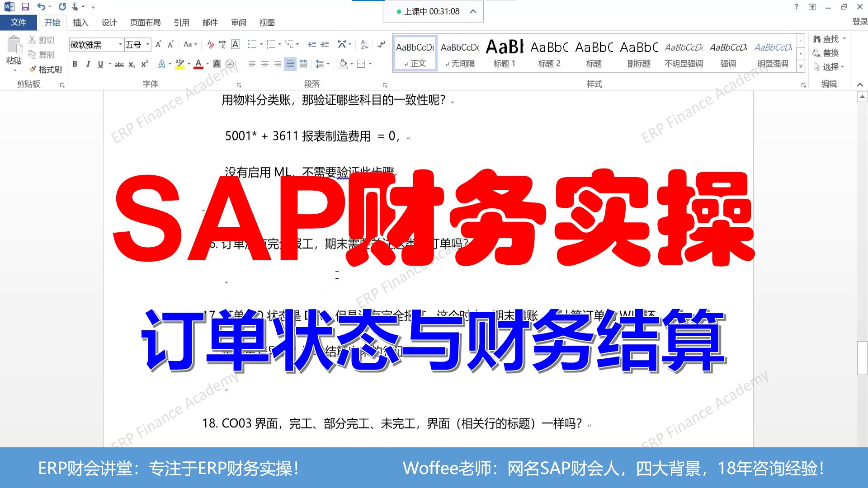Align paragraph text to the right

[x=278, y=64]
